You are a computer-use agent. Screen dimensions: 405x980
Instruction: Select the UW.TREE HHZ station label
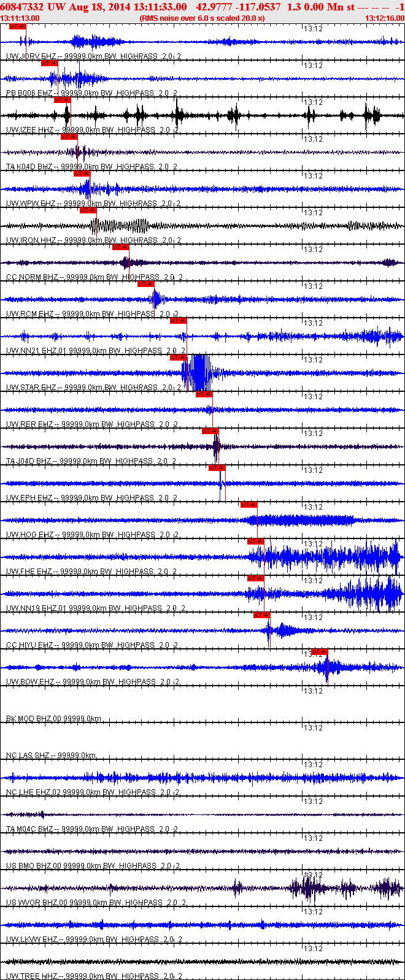pos(94,976)
